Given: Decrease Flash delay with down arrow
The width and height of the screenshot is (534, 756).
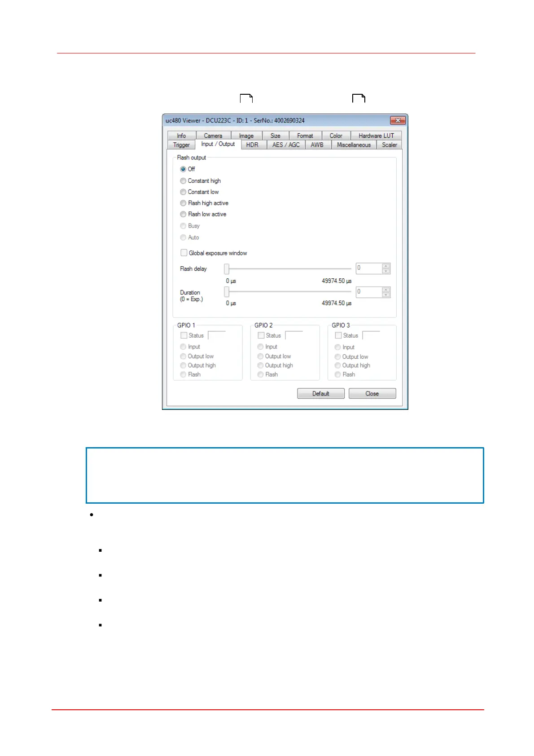Looking at the screenshot, I should 386,271.
